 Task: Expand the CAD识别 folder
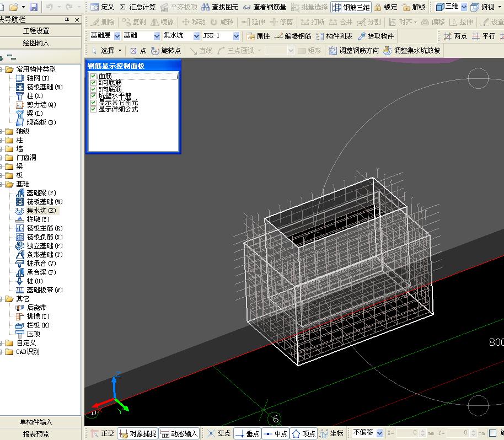[x=1, y=352]
